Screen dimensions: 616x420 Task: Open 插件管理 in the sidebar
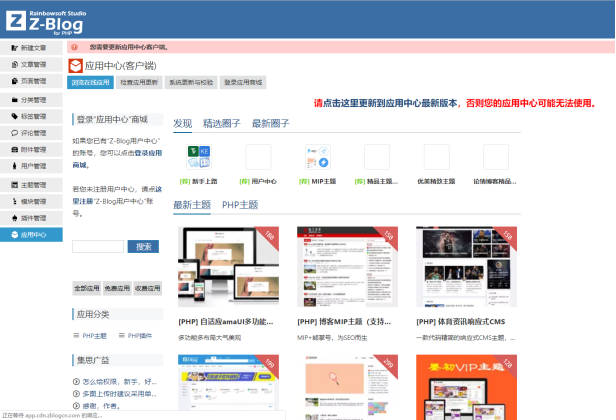point(33,217)
